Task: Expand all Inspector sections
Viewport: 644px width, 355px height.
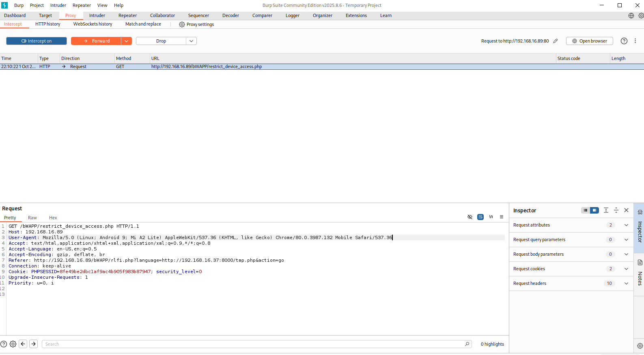Action: click(606, 210)
